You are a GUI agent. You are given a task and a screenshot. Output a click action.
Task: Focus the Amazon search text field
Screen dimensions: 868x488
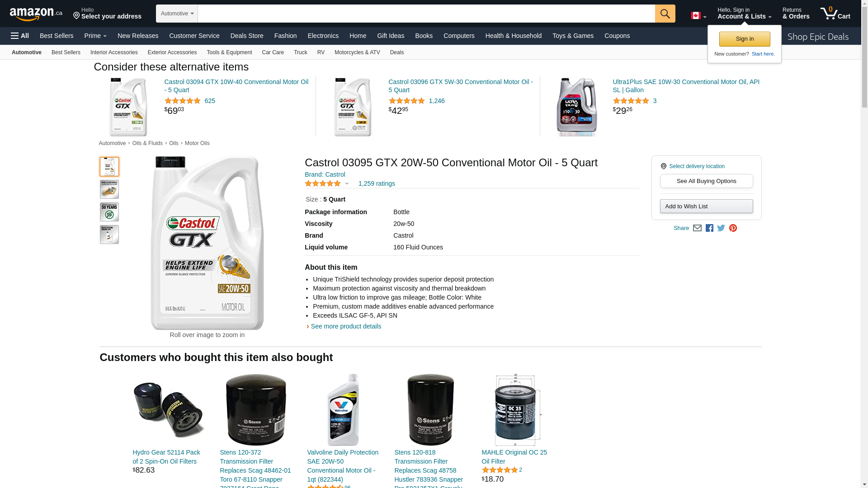click(426, 14)
